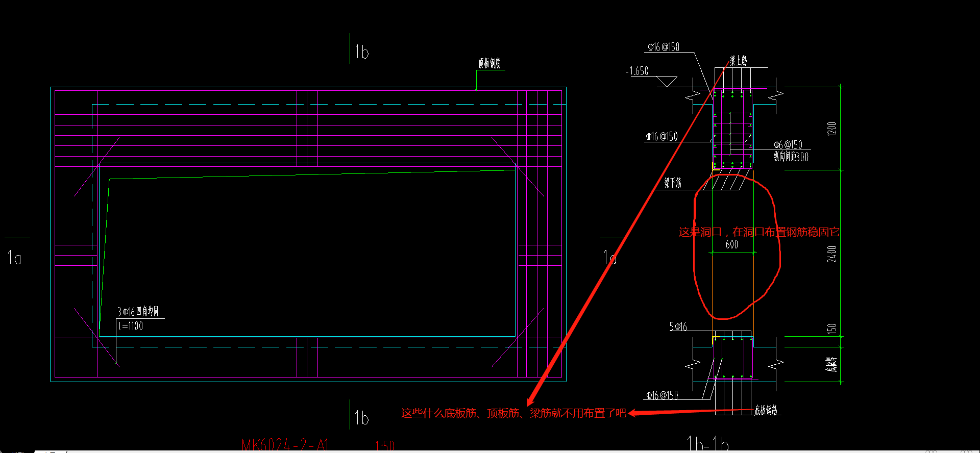980x453 pixels.
Task: Select the 纵向间距300 note
Action: click(x=791, y=157)
